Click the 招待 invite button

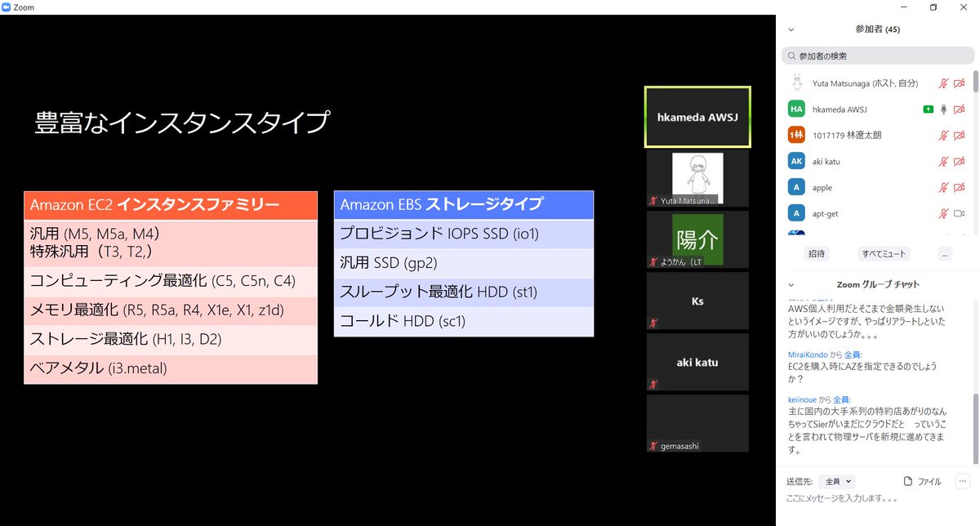[816, 253]
